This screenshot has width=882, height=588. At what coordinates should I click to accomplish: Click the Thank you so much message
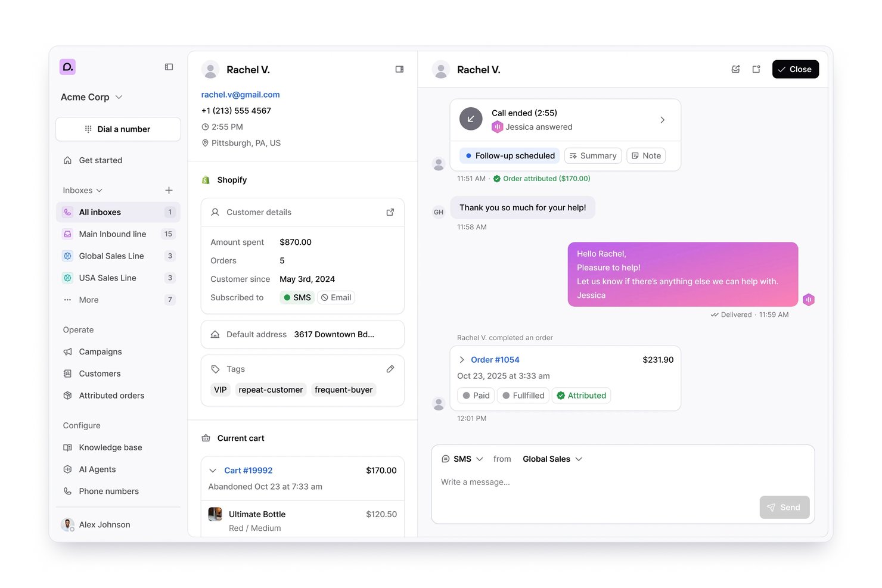(523, 207)
